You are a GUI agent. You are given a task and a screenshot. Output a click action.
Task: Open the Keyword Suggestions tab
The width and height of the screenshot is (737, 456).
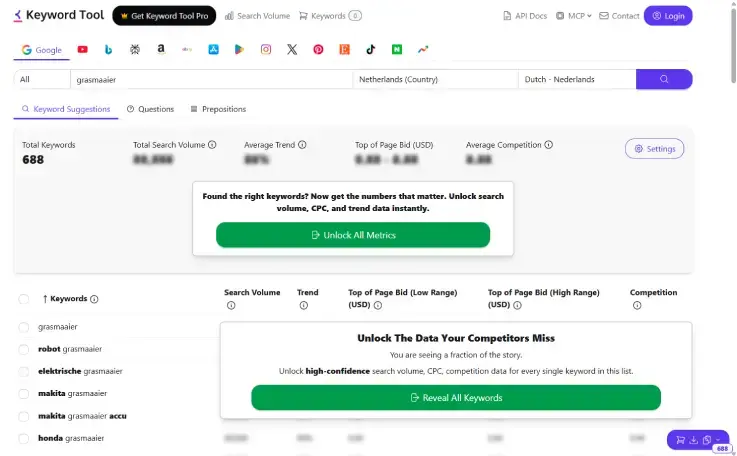66,109
